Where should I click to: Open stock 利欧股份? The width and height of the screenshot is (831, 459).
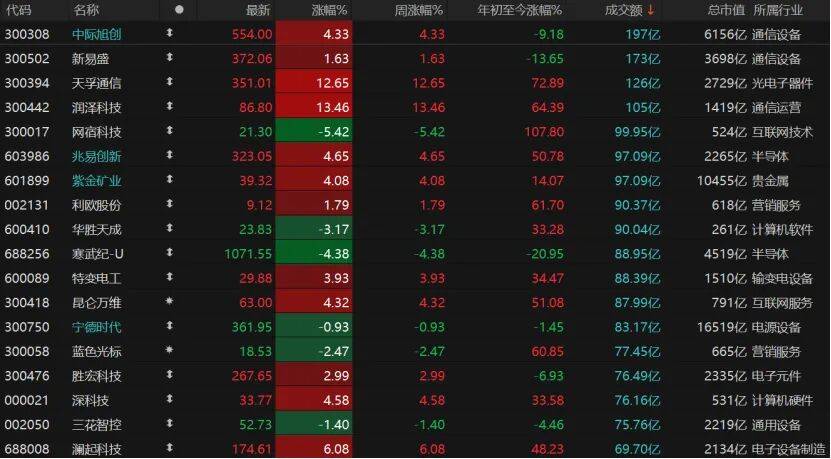[97, 205]
